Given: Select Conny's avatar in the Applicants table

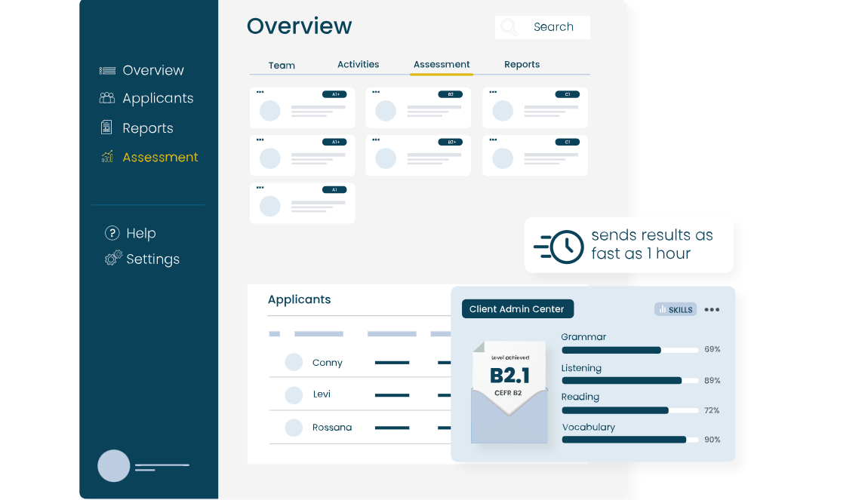Looking at the screenshot, I should click(293, 362).
